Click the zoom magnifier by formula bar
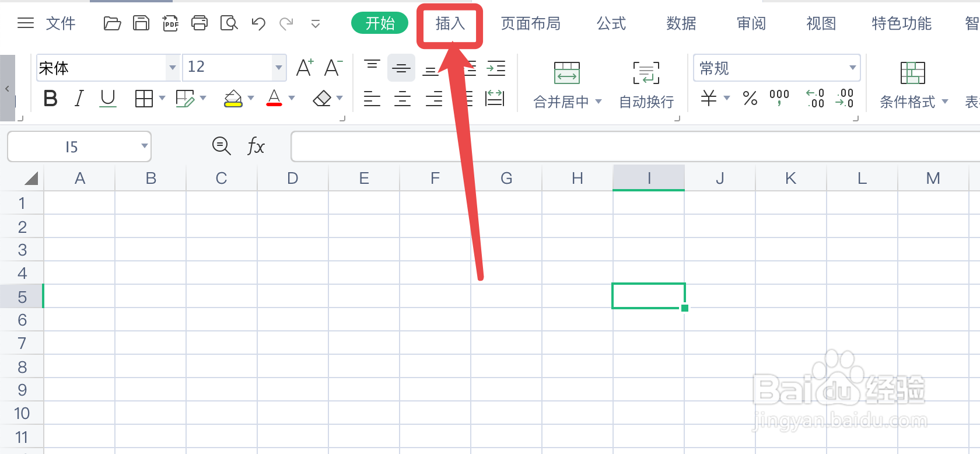Image resolution: width=980 pixels, height=454 pixels. (x=221, y=146)
